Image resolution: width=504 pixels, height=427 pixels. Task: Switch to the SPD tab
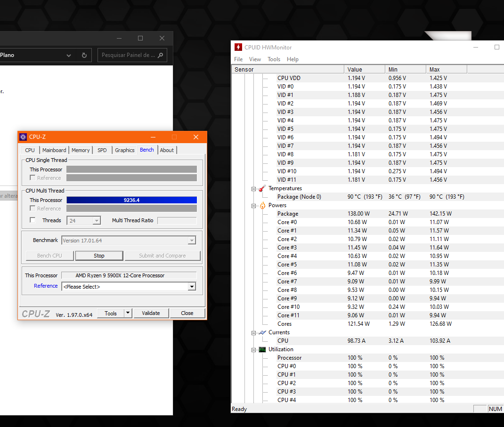coord(102,150)
